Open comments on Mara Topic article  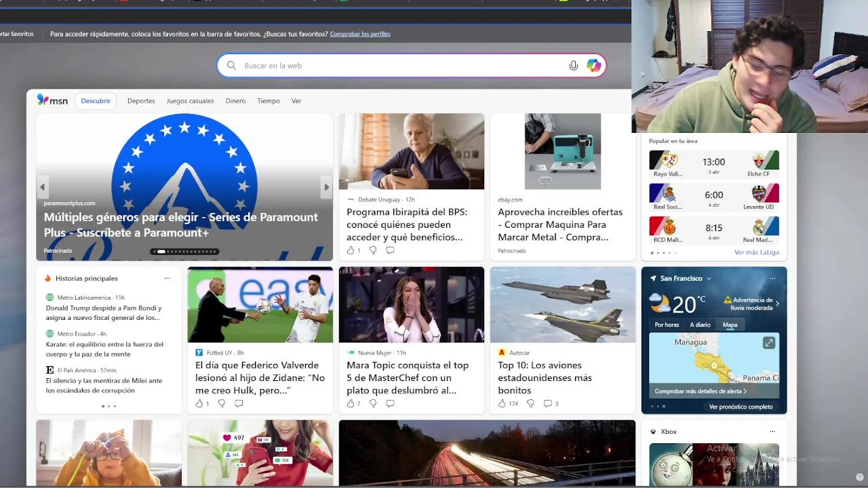[x=390, y=403]
